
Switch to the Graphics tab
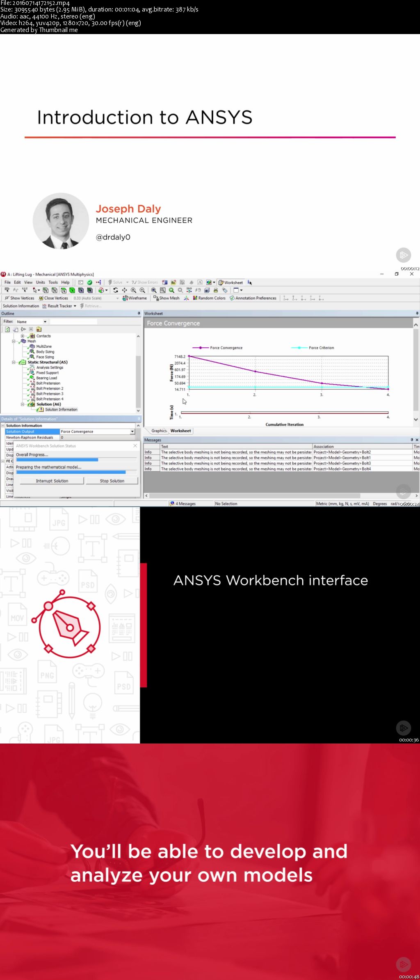tap(159, 431)
